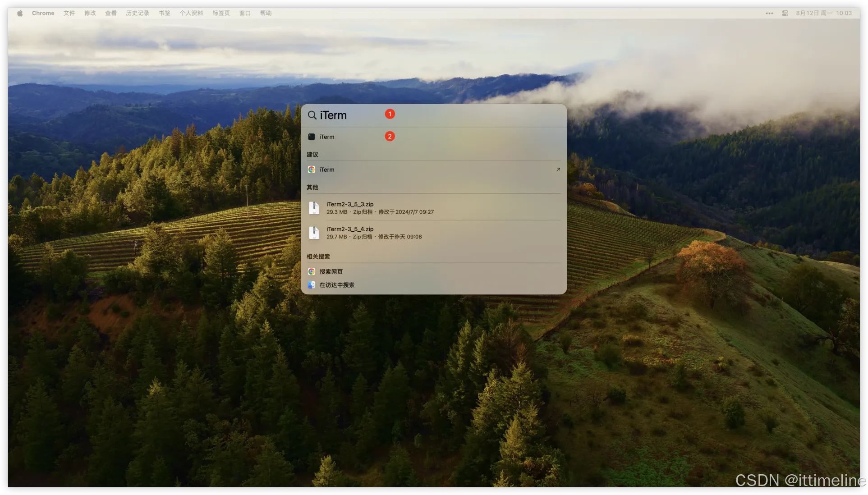Select 在访达中搜索 option
Screen dimensions: 868x495
point(337,285)
